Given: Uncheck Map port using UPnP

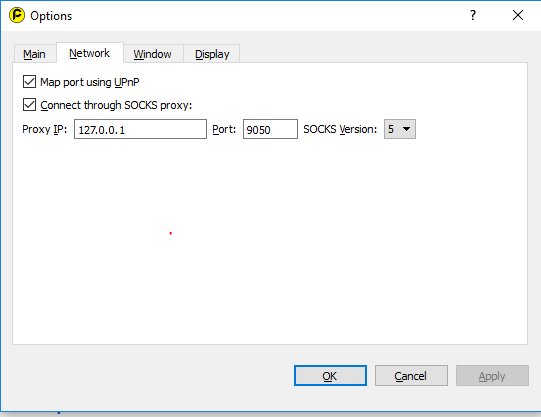Looking at the screenshot, I should click(29, 82).
